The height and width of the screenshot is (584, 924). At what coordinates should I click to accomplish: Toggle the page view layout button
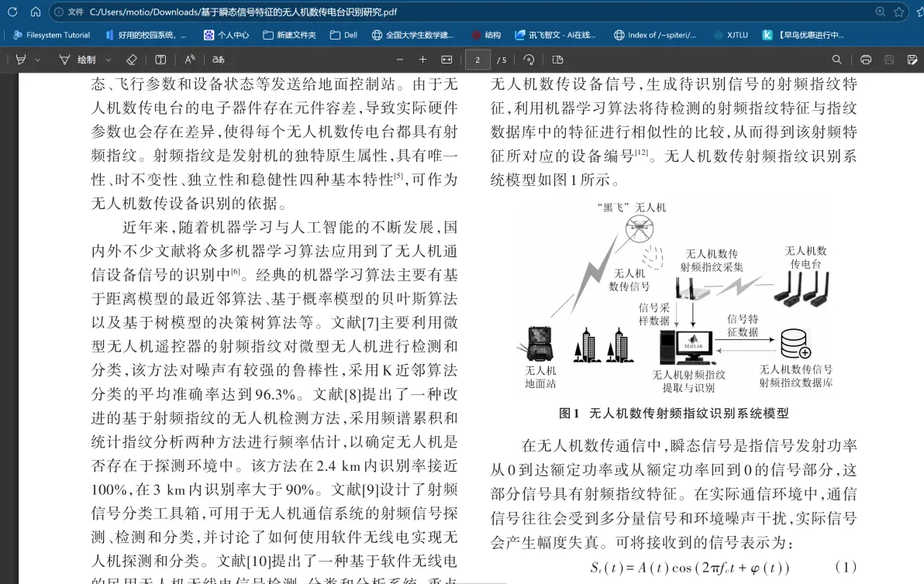click(x=557, y=60)
